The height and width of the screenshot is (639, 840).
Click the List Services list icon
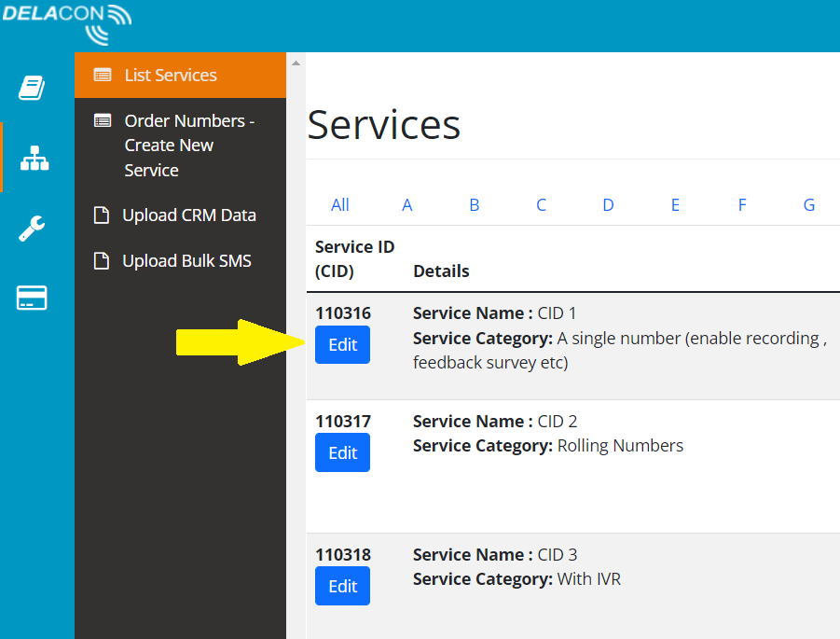(103, 75)
